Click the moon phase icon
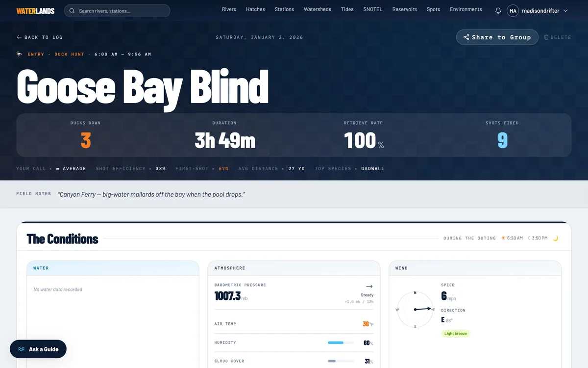The width and height of the screenshot is (588, 368). click(x=556, y=238)
